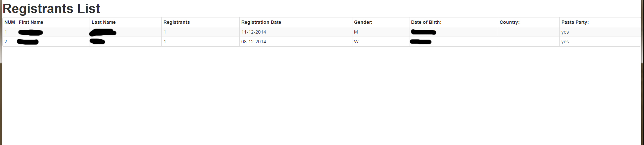Select row number 2 in NUM column
The image size is (644, 145).
pos(6,42)
